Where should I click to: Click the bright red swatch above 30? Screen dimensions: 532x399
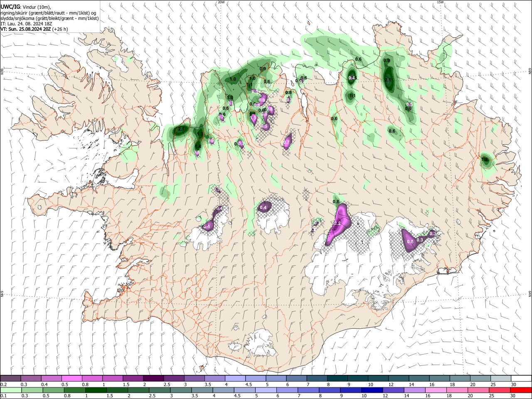tap(521, 390)
